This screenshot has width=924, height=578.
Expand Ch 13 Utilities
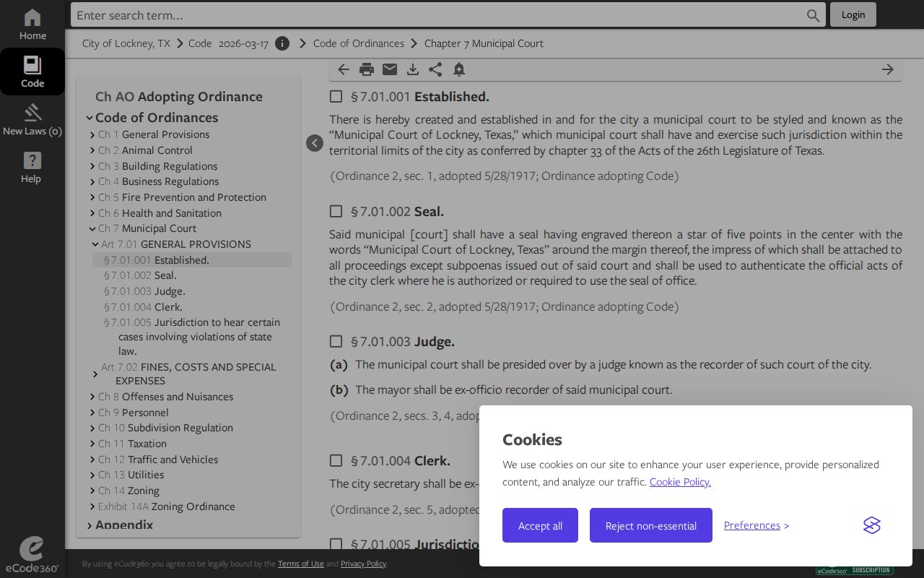tap(92, 475)
